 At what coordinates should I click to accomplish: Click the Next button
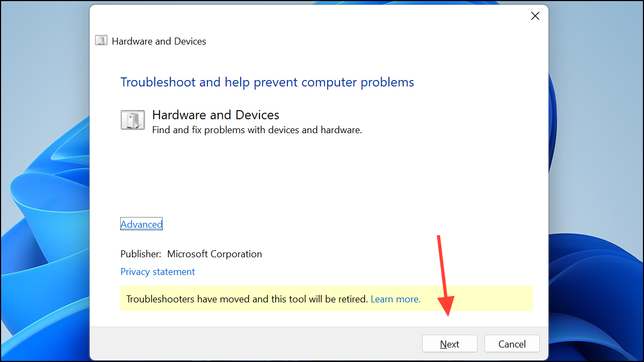450,344
